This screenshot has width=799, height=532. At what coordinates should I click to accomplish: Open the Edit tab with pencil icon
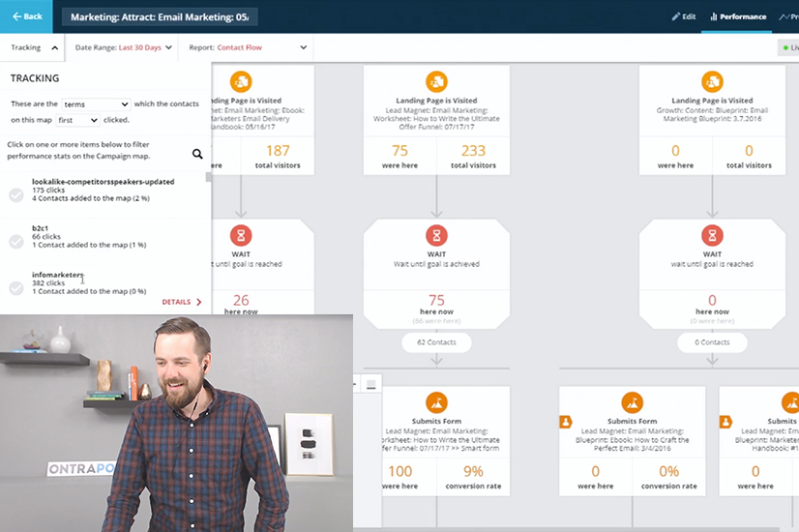tap(683, 16)
